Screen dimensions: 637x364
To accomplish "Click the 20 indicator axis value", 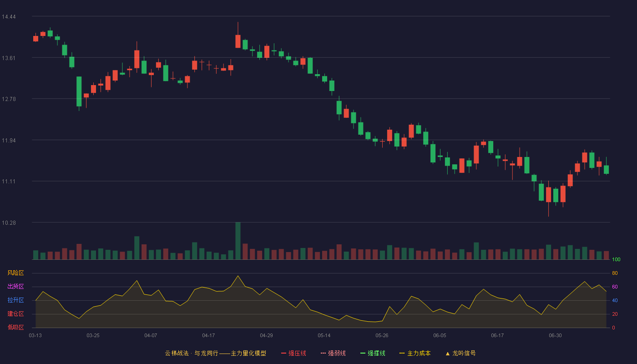I will (x=615, y=314).
